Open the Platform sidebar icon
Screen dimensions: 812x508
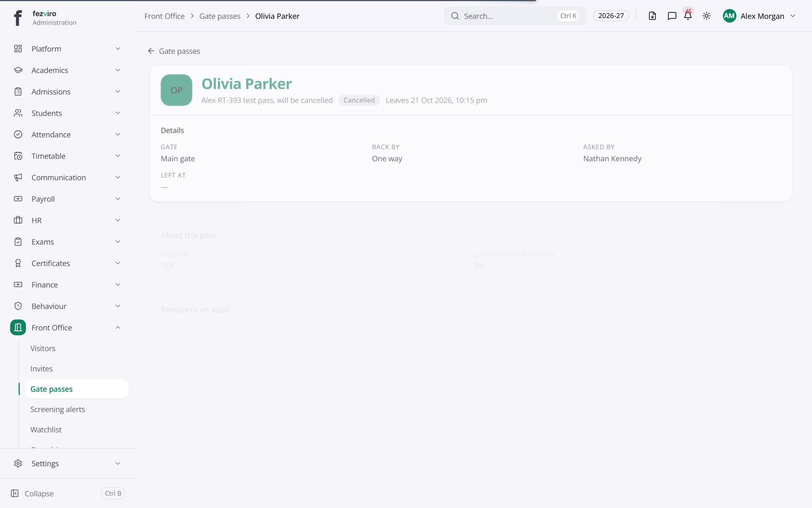[x=18, y=49]
